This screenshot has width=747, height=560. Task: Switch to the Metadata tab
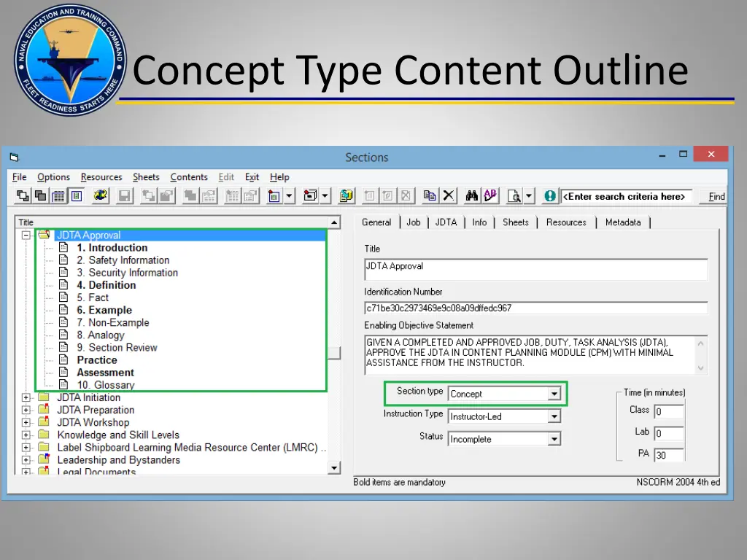click(622, 222)
